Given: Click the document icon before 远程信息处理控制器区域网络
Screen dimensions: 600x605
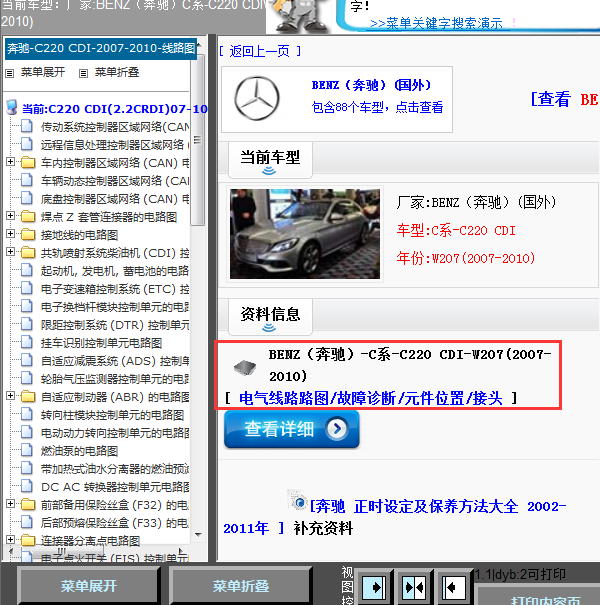Looking at the screenshot, I should click(x=27, y=144).
